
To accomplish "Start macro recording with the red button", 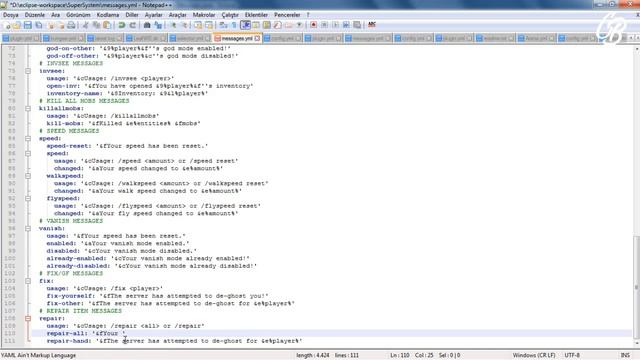I will (x=313, y=25).
